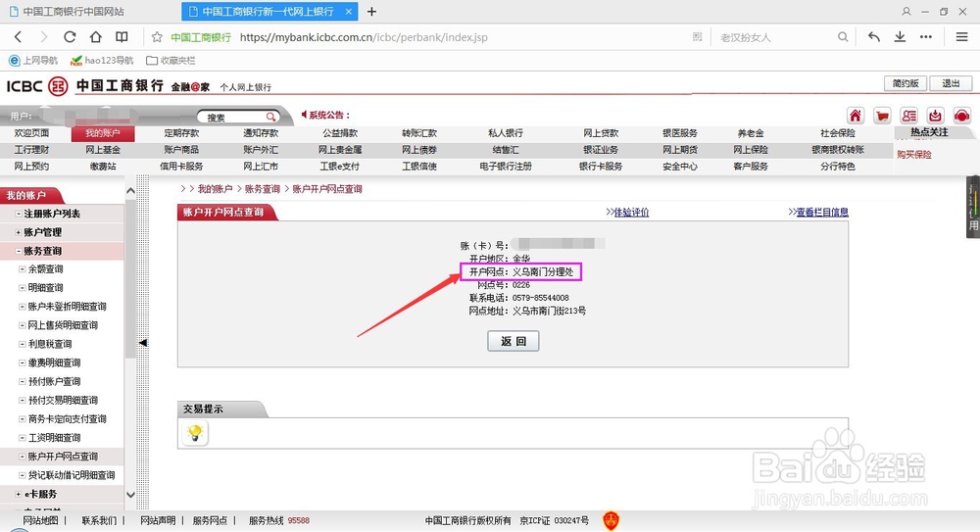Click the red user profile card icon
Image resolution: width=980 pixels, height=532 pixels.
point(908,116)
